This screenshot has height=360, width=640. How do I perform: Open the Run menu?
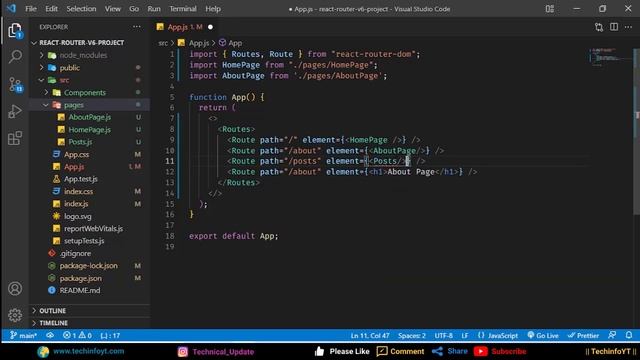pos(154,9)
